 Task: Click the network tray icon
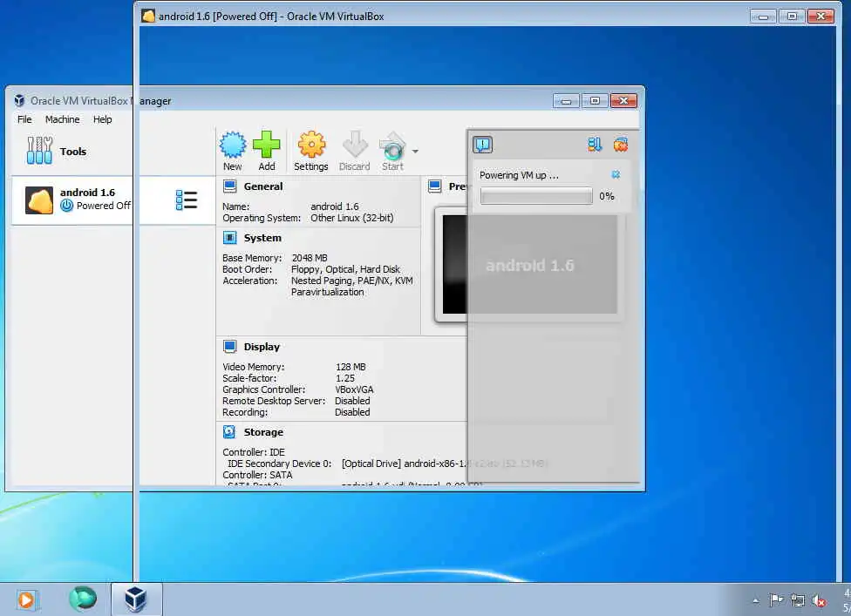point(798,600)
